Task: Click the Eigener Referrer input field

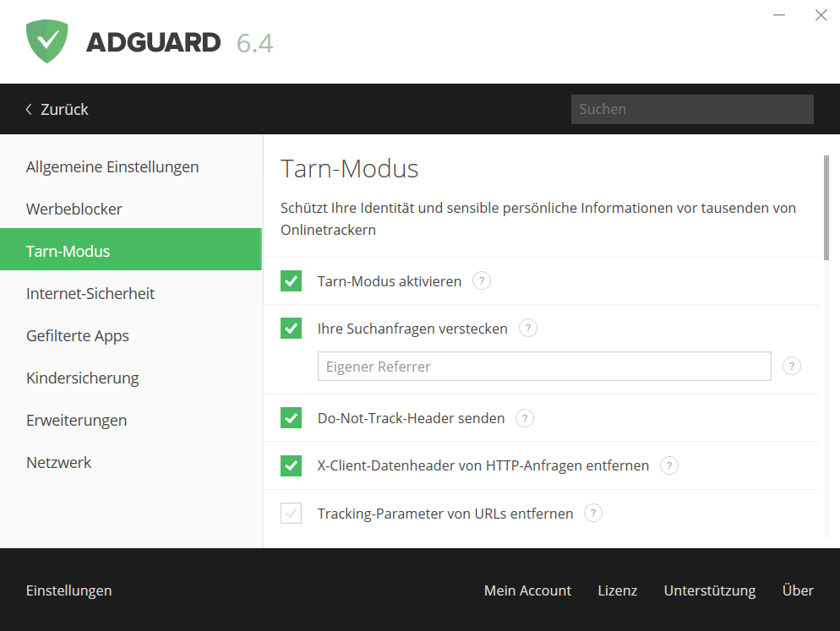Action: [544, 367]
